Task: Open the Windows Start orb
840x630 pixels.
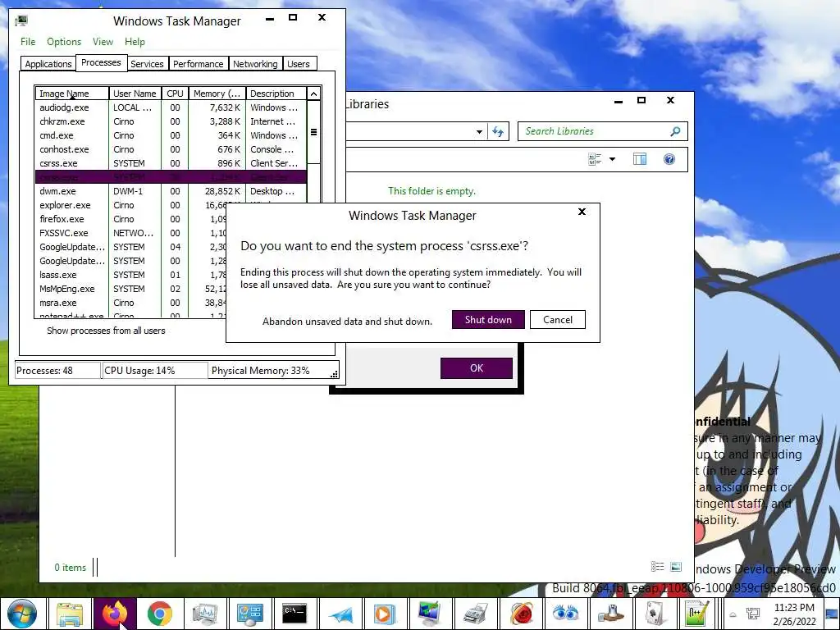Action: point(22,614)
